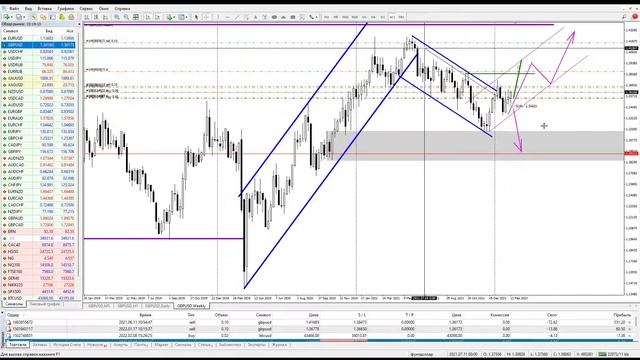Select the equidistant channel tool
Image resolution: width=640 pixels, height=360 pixels.
[x=247, y=17]
